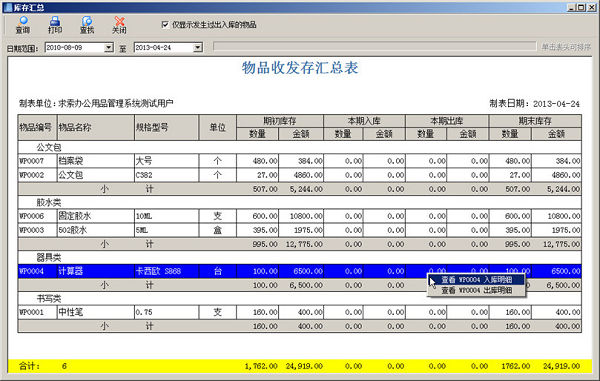The width and height of the screenshot is (600, 381).
Task: Click inside the end date field
Action: pos(164,47)
